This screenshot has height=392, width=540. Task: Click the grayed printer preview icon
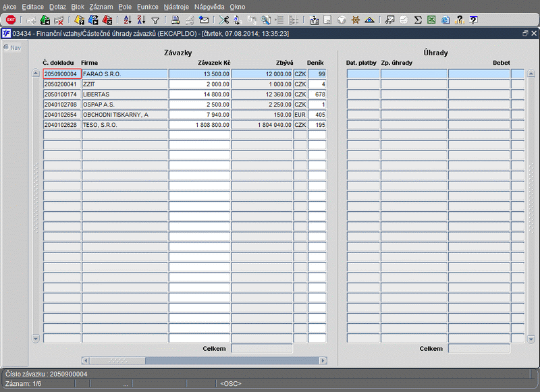tap(190, 20)
